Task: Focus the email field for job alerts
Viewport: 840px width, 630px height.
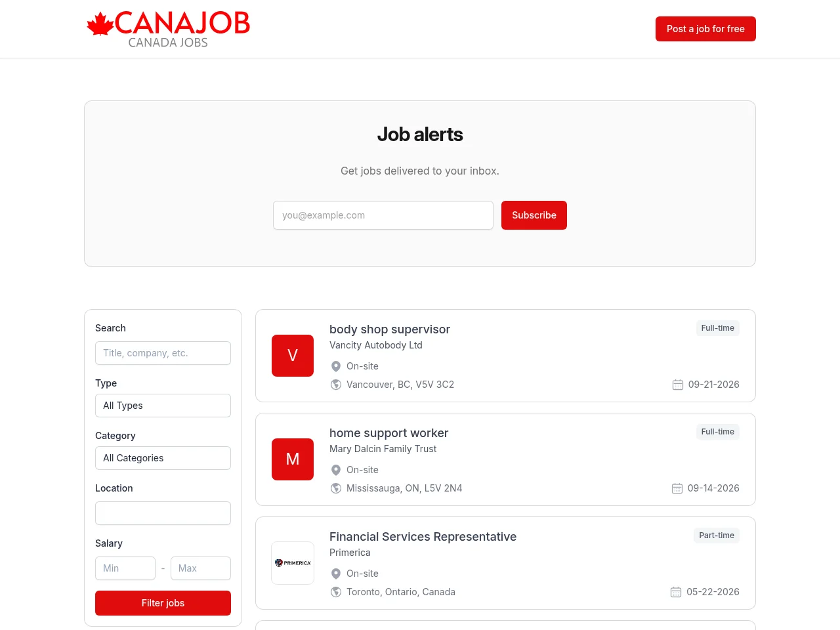Action: [383, 215]
